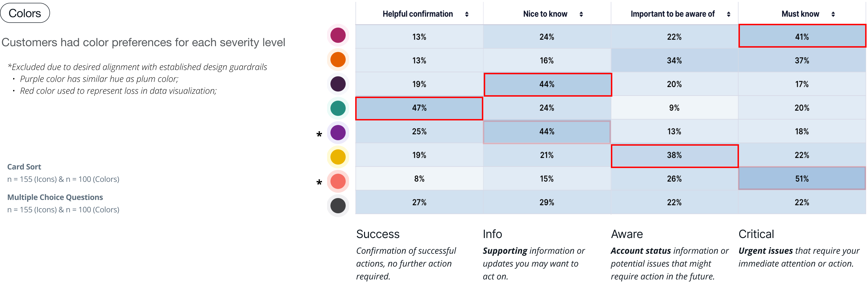Sort by Must know column arrows
Viewport: 868px width, 288px height.
pos(833,14)
